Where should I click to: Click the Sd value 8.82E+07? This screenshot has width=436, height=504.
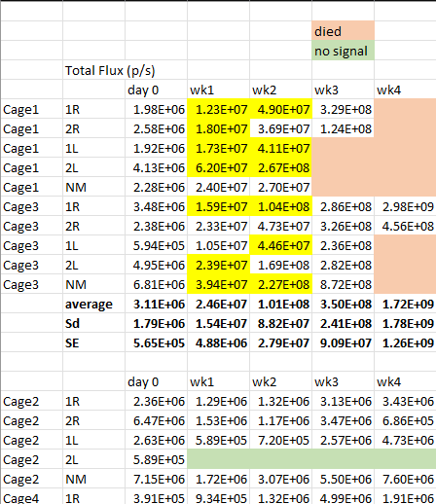[280, 323]
